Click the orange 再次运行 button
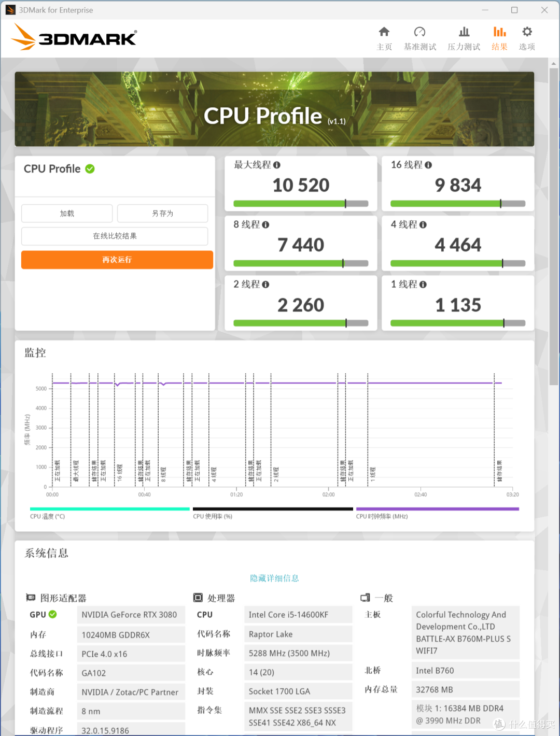This screenshot has width=560, height=736. tap(117, 260)
